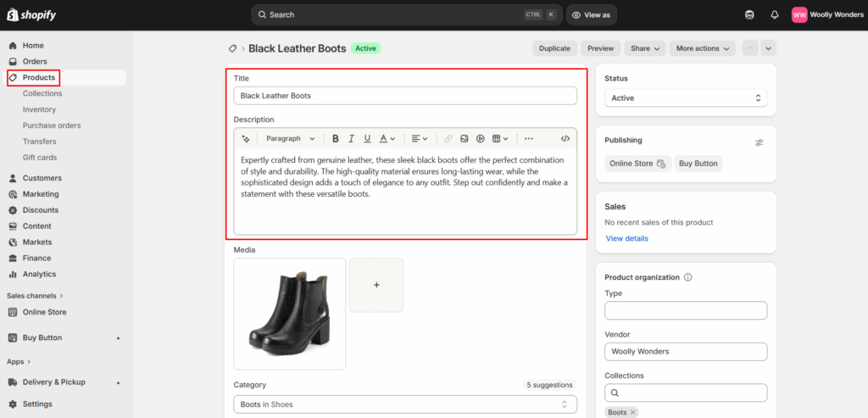
Task: Toggle bold formatting in description editor
Action: [336, 138]
